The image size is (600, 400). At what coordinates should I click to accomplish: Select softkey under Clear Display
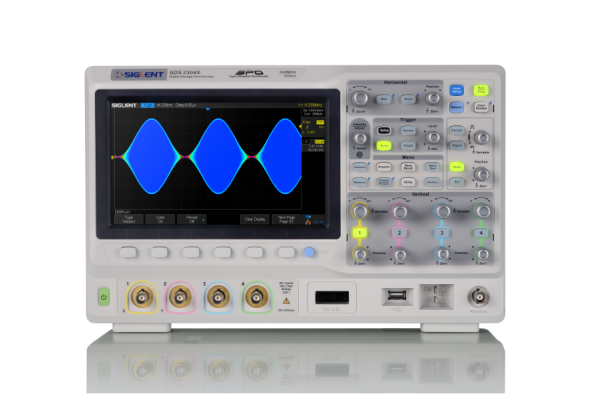255,252
